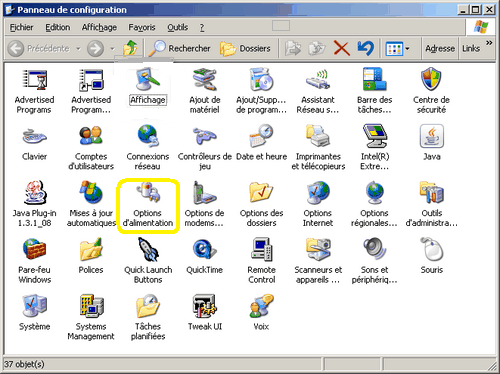The height and width of the screenshot is (374, 500).
Task: Open the Clavier keyboard icon
Action: pos(34,137)
